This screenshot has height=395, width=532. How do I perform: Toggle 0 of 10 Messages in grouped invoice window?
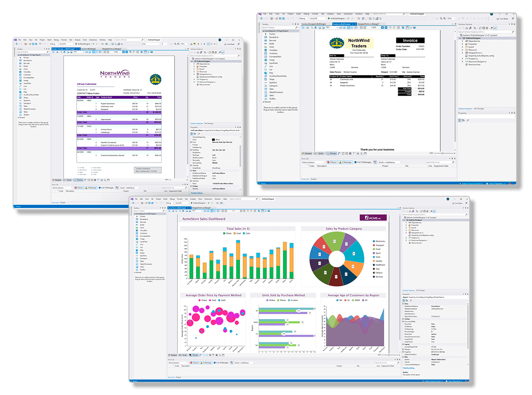[x=106, y=188]
